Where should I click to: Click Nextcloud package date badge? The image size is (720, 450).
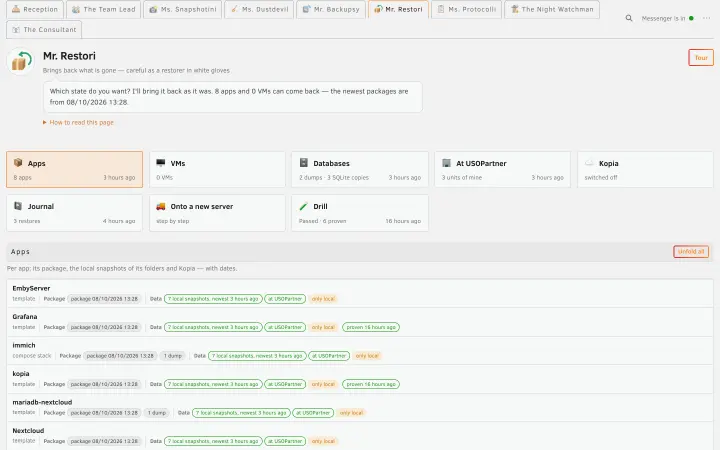[104, 441]
